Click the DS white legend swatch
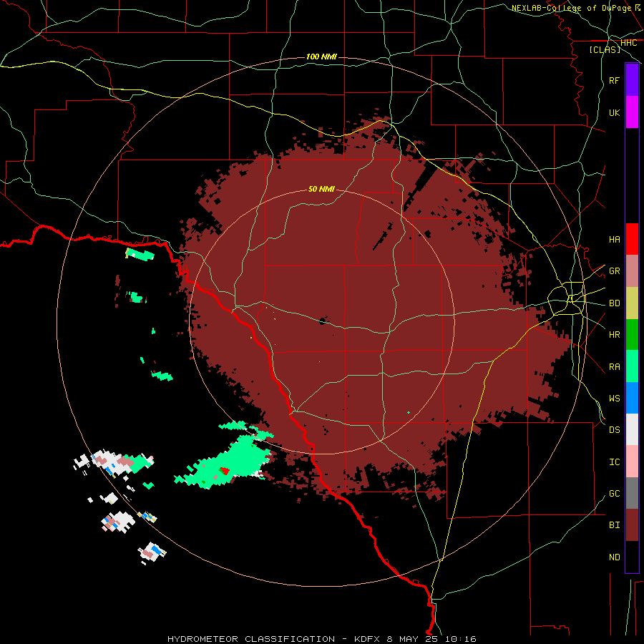Screen dimensions: 644x644 632,429
